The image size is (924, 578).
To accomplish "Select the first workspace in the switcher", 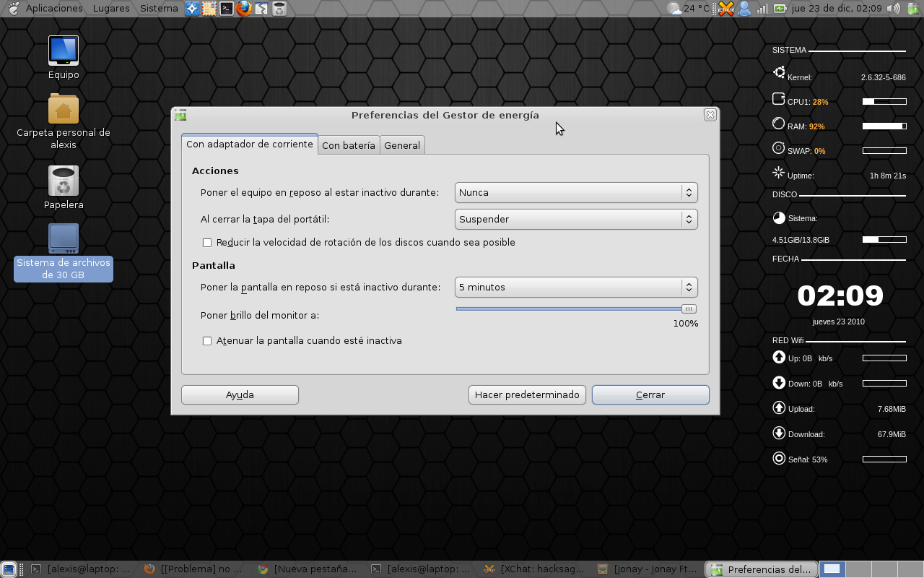I will [832, 569].
